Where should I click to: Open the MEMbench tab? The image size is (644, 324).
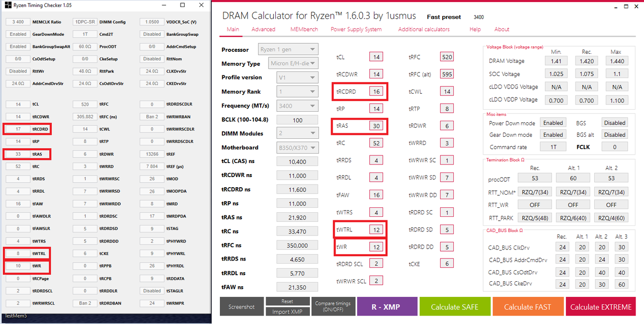pyautogui.click(x=304, y=29)
